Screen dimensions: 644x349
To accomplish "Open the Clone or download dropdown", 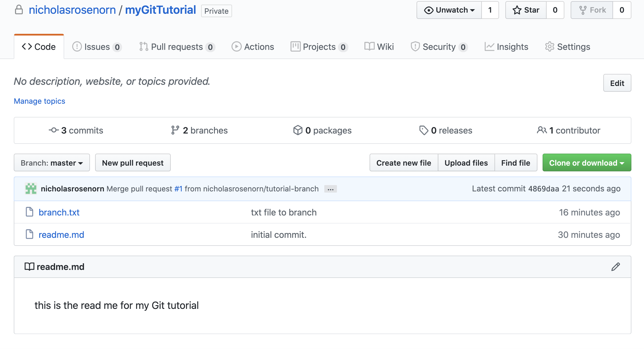I will pyautogui.click(x=586, y=163).
